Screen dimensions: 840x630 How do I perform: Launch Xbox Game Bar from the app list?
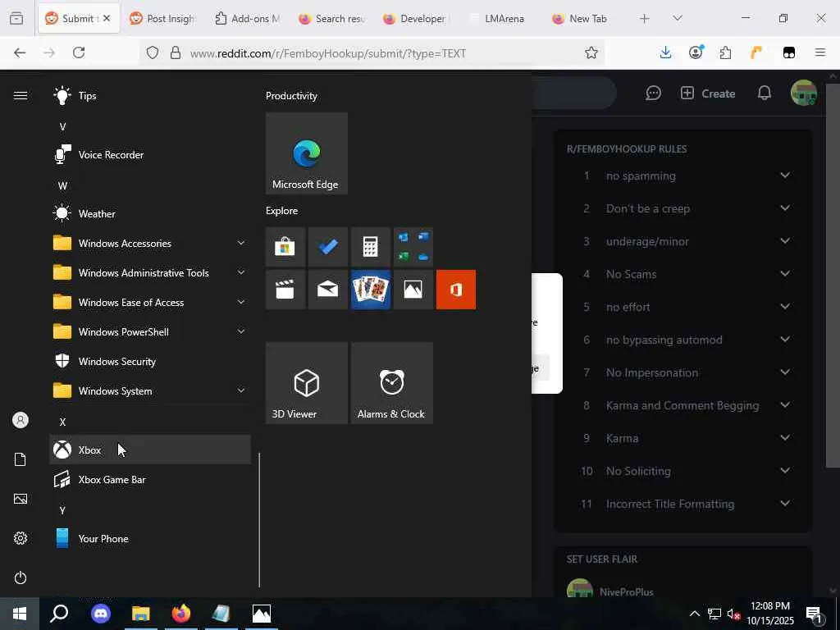pyautogui.click(x=150, y=479)
